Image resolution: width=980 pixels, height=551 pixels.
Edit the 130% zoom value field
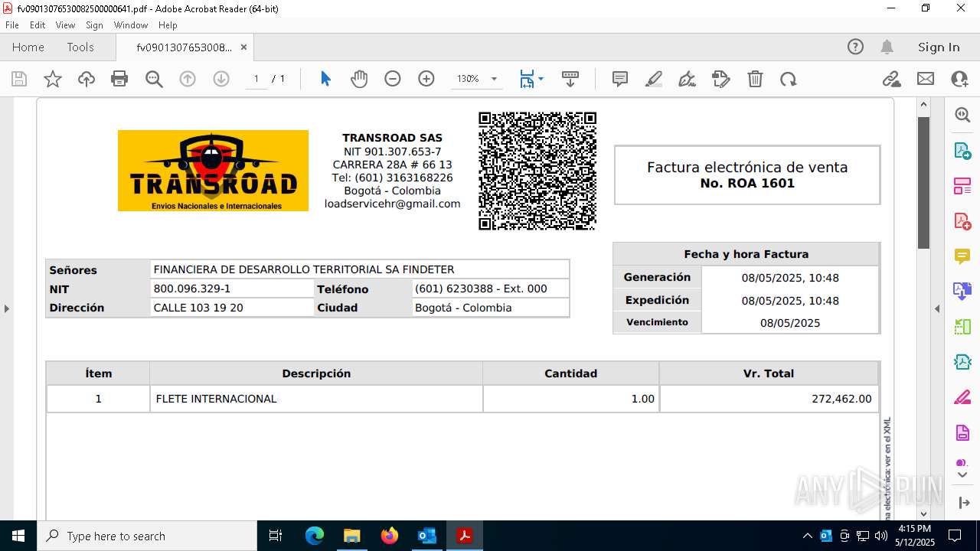tap(468, 79)
